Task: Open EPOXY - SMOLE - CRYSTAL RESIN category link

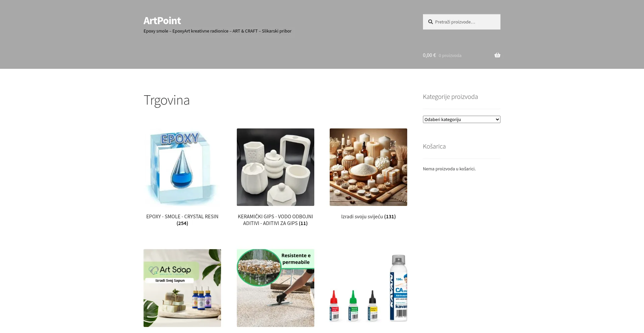Action: [x=182, y=220]
